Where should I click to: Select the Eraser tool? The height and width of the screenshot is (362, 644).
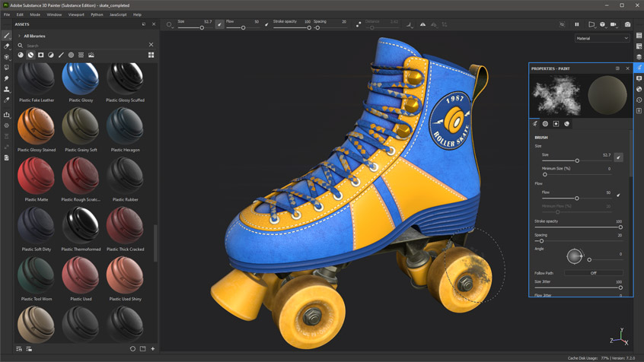pos(7,46)
